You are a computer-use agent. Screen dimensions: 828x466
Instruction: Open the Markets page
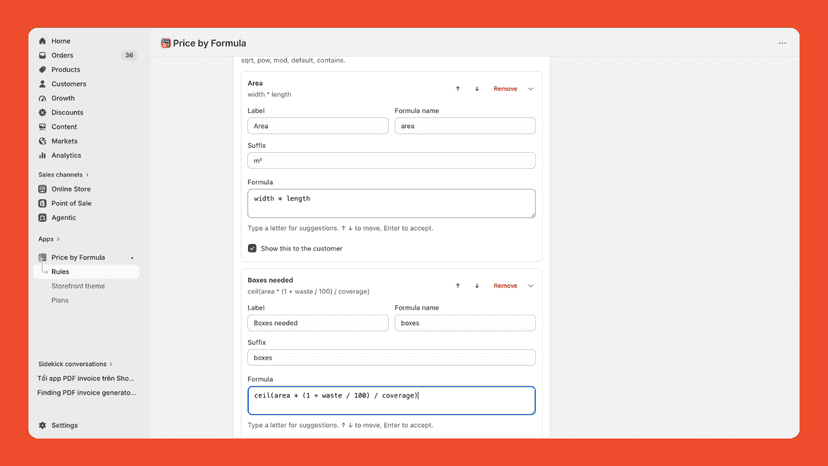click(x=64, y=141)
